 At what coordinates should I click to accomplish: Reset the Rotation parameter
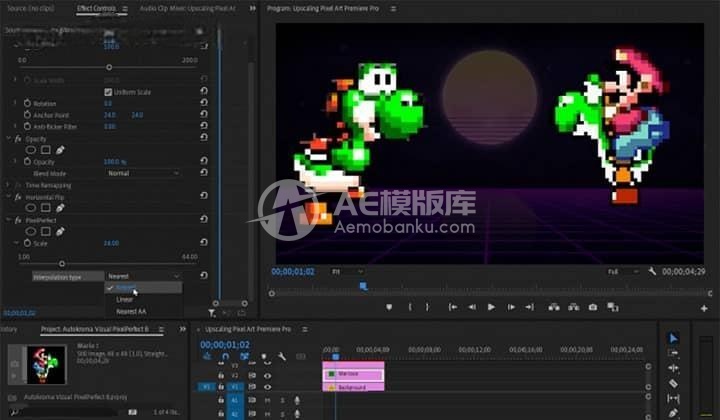(x=204, y=103)
